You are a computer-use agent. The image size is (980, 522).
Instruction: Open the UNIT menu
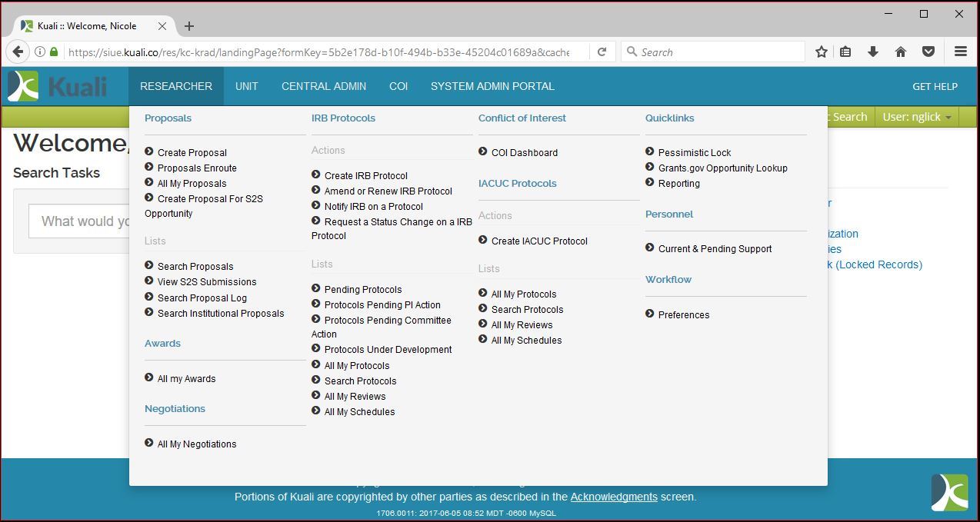tap(246, 86)
